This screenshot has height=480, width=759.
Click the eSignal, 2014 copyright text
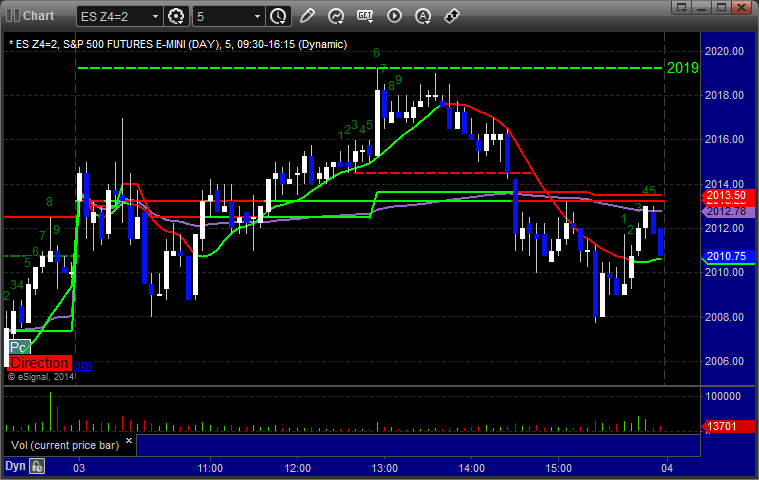tap(41, 376)
